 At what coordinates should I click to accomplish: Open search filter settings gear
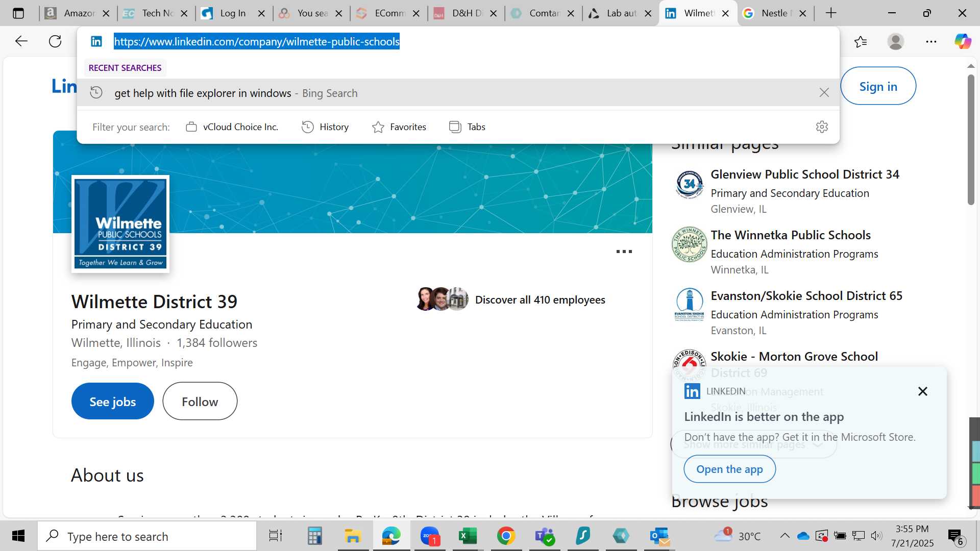822,127
